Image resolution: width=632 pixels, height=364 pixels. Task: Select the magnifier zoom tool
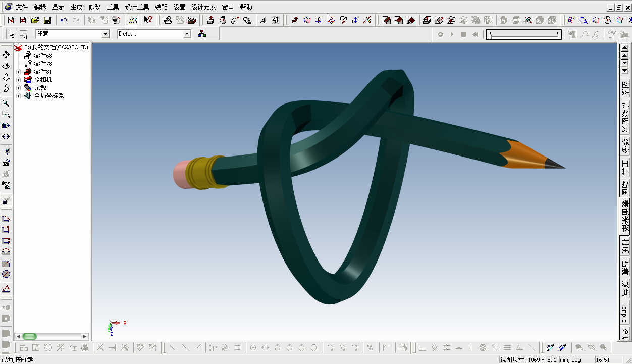pyautogui.click(x=6, y=103)
